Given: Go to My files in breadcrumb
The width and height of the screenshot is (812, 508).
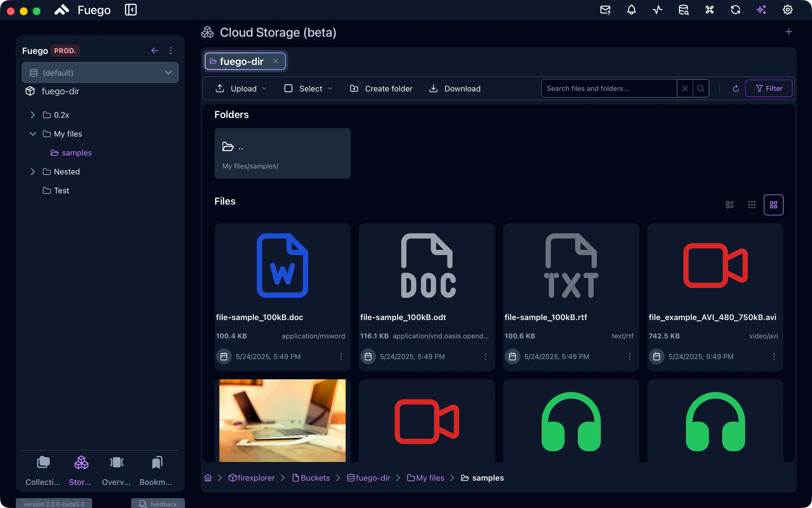Looking at the screenshot, I should pyautogui.click(x=425, y=478).
